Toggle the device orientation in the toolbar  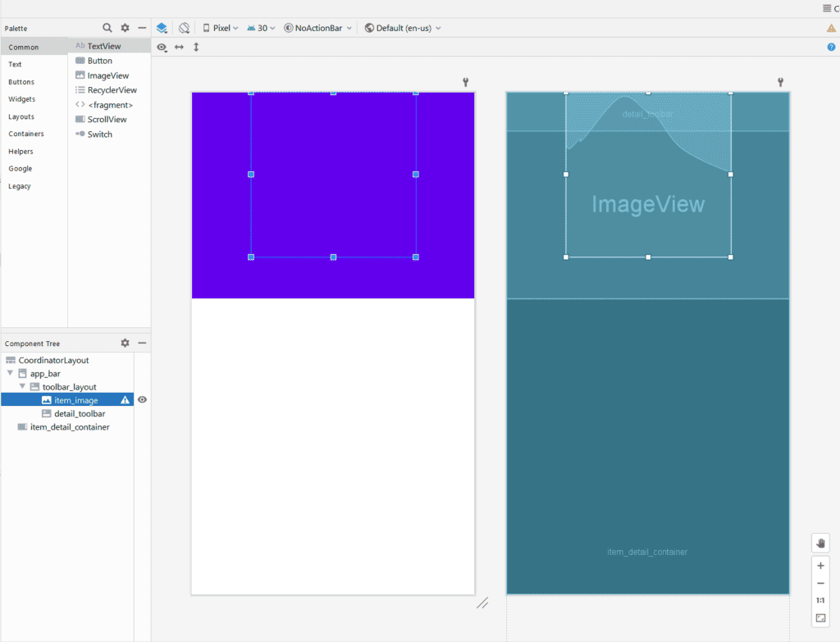(184, 27)
